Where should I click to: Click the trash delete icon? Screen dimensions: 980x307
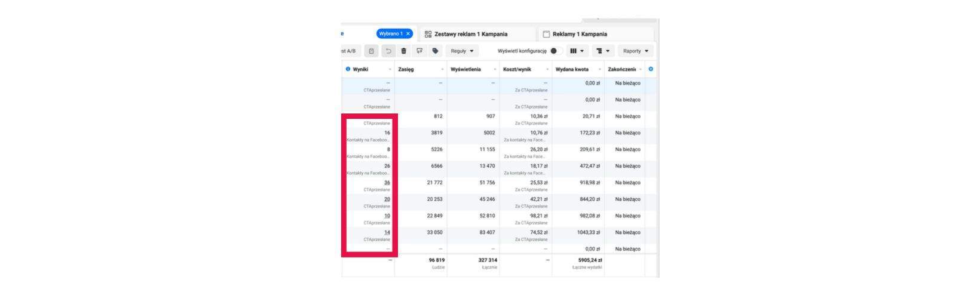[404, 51]
